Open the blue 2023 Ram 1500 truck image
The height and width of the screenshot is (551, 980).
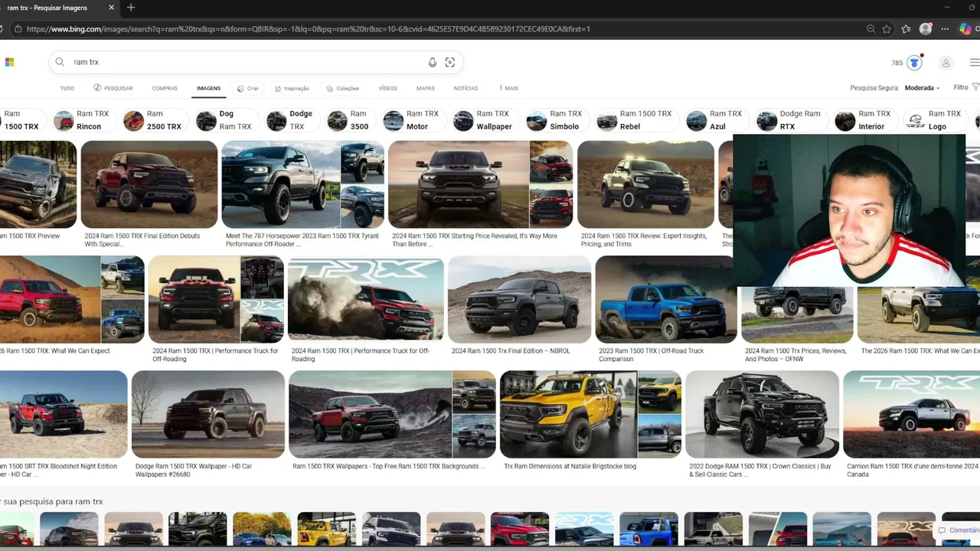pos(666,299)
